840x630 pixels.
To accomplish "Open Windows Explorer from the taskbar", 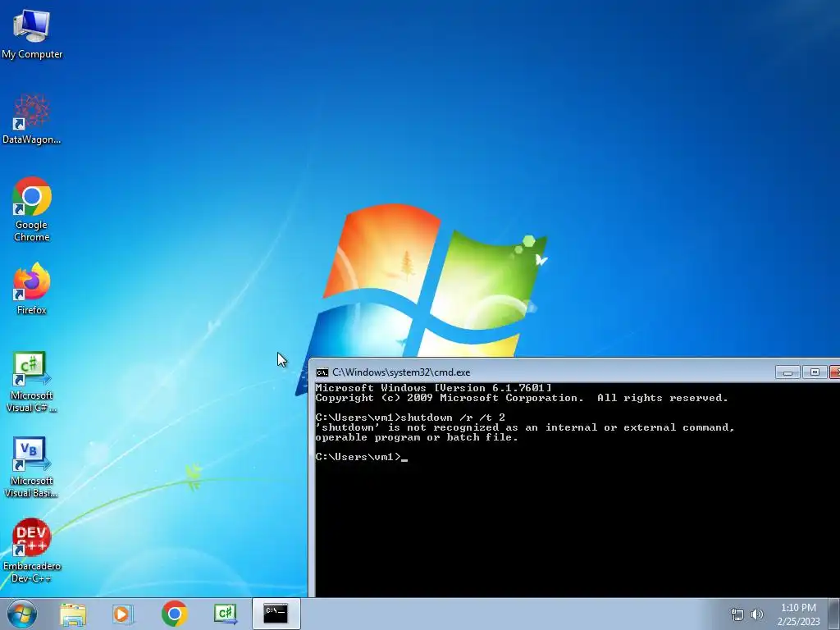I will (73, 614).
